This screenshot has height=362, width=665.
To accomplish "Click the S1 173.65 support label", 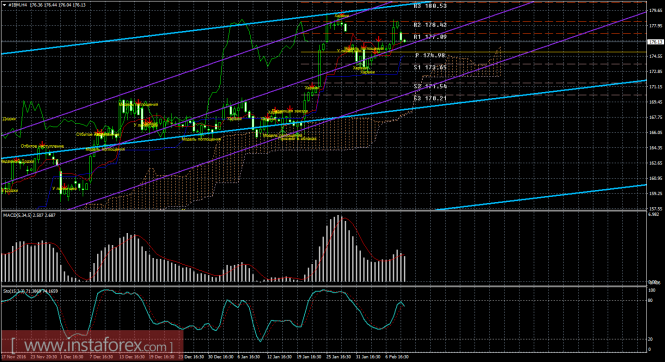I will point(430,67).
